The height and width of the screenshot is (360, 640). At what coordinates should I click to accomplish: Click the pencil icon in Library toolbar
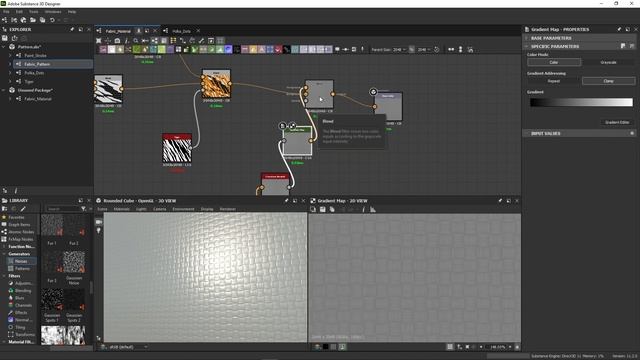pos(23,209)
